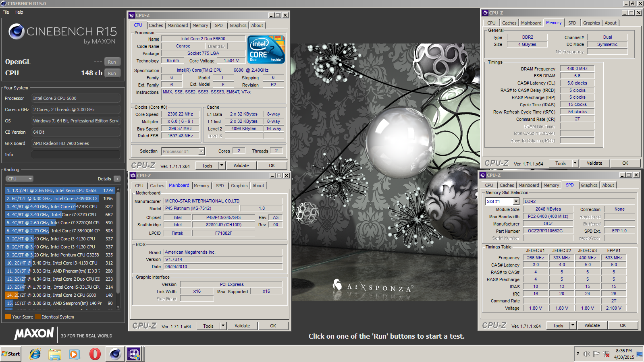Click the Your Score orange legend swatch
644x362 pixels.
[8, 317]
